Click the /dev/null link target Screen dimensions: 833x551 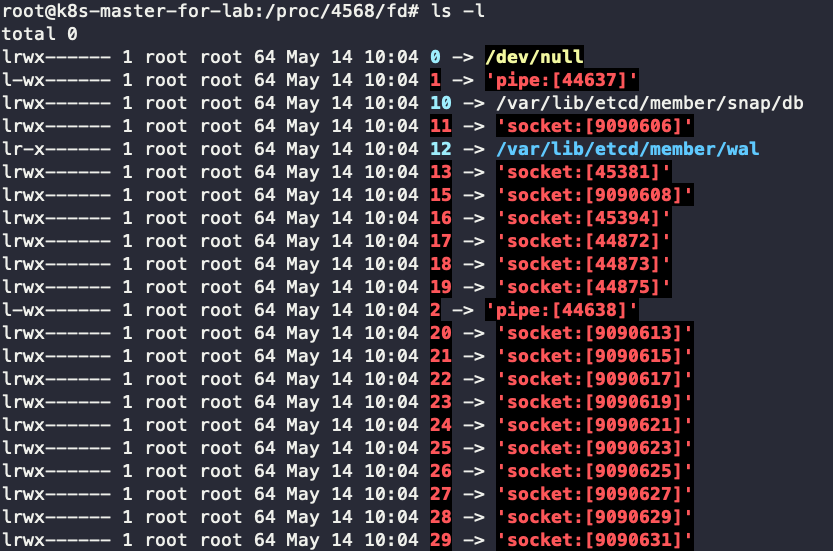click(534, 56)
